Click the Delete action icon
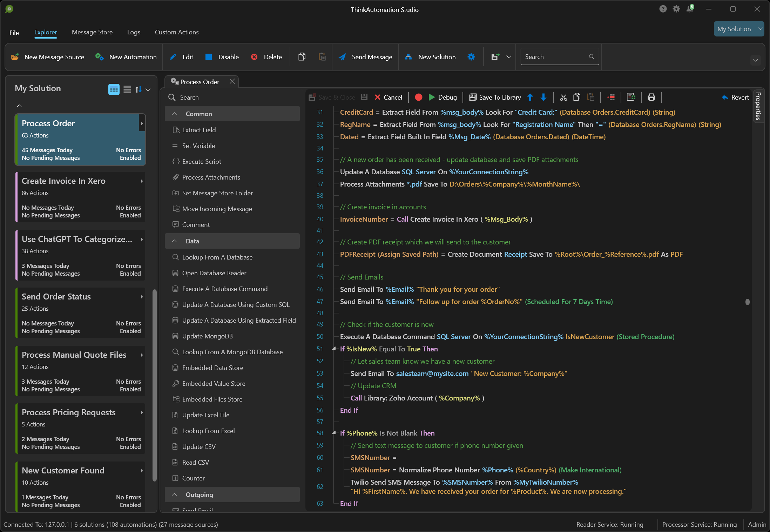The image size is (770, 532). point(255,57)
